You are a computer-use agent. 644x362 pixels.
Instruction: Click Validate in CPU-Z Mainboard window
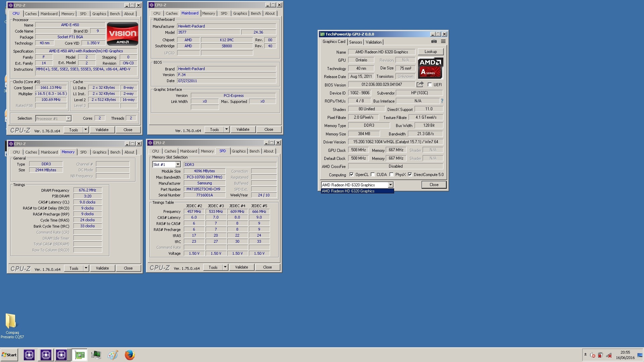(243, 129)
